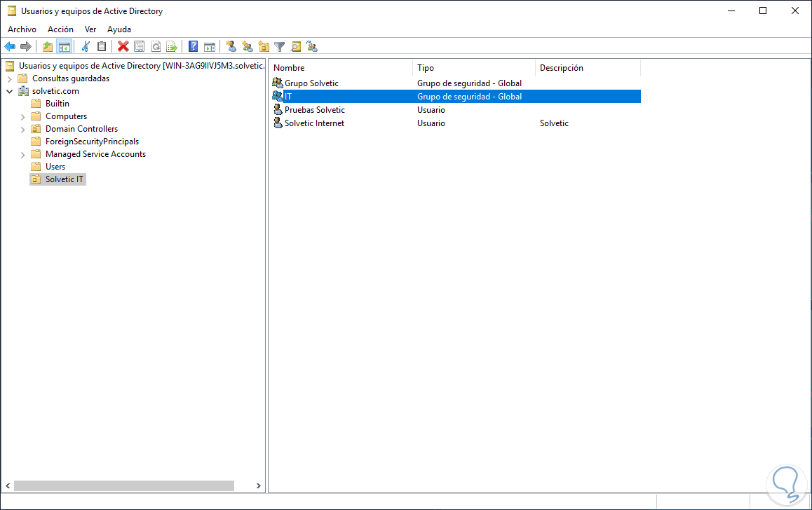This screenshot has width=812, height=510.
Task: Expand the Computers container
Action: tap(22, 117)
